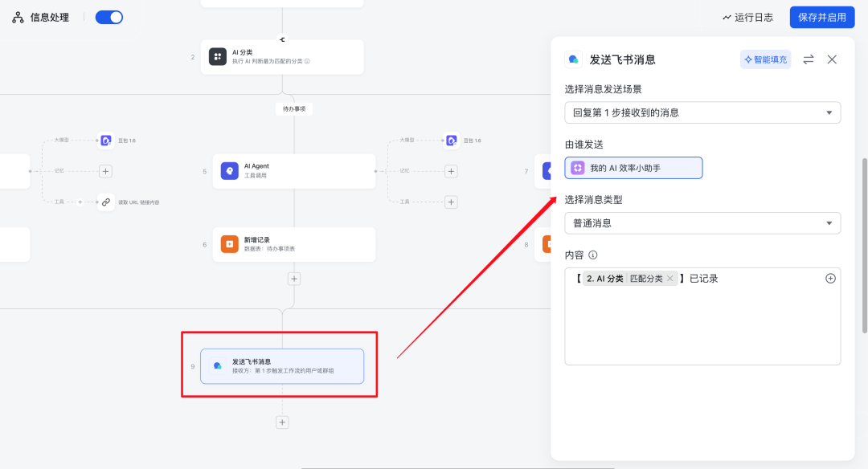Select the 豆包 1.6 model icon
The height and width of the screenshot is (469, 868).
pos(106,141)
